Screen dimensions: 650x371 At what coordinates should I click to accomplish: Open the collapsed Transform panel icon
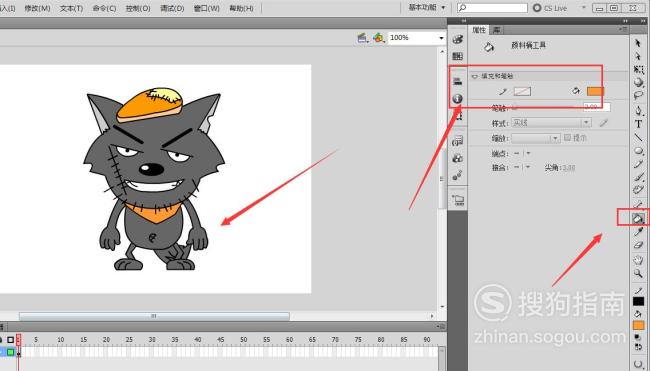pos(458,116)
